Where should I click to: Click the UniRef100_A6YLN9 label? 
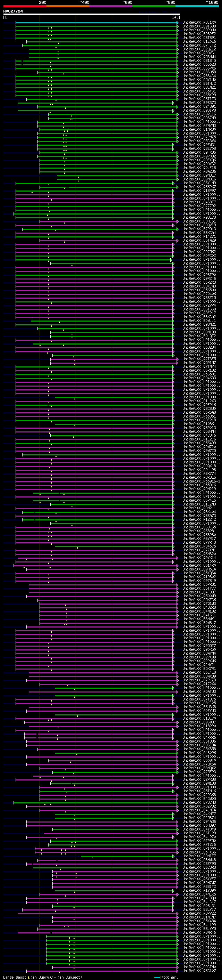click(199, 183)
